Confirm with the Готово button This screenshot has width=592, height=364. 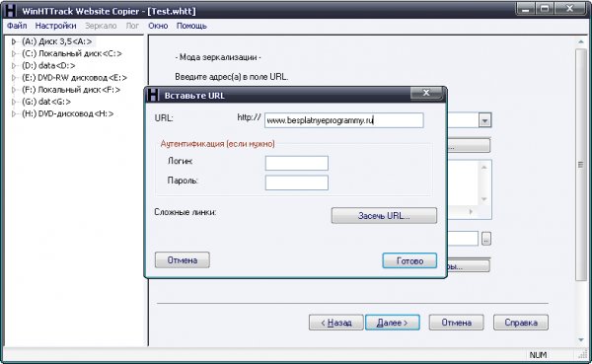(409, 260)
